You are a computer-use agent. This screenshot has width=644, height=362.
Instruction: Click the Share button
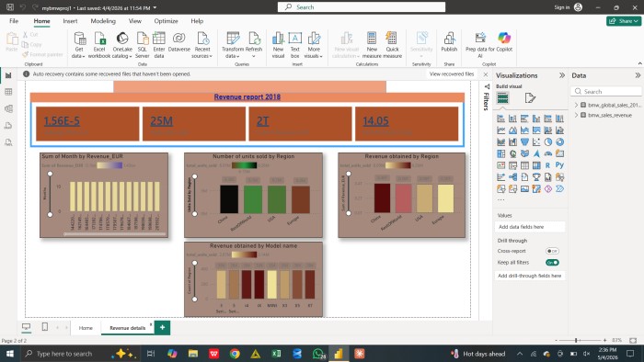pyautogui.click(x=623, y=21)
